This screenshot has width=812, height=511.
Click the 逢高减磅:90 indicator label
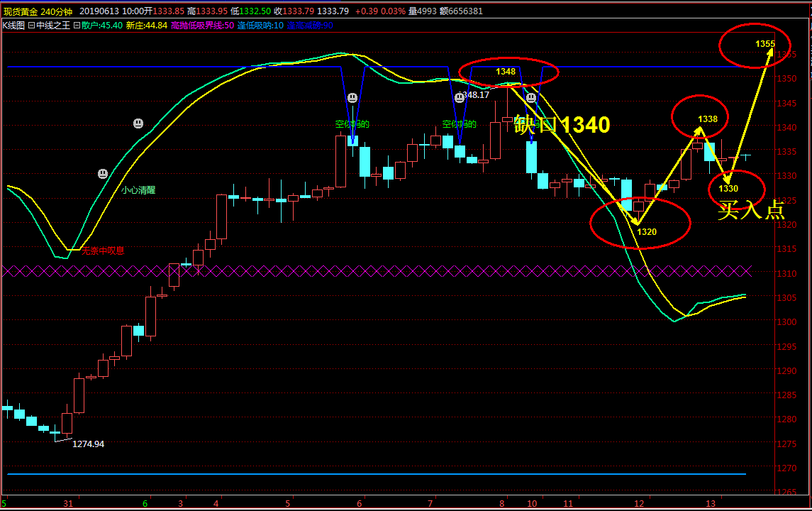point(310,26)
